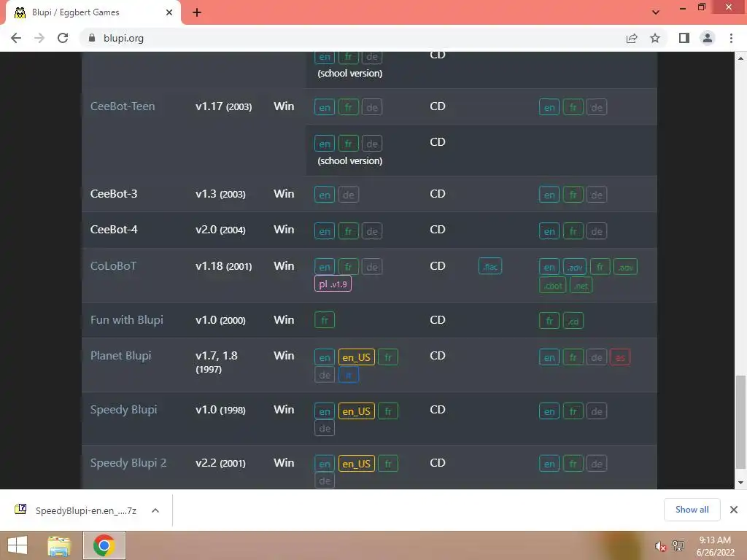Click the CeeBot-3 game name
The image size is (747, 560).
tap(114, 194)
